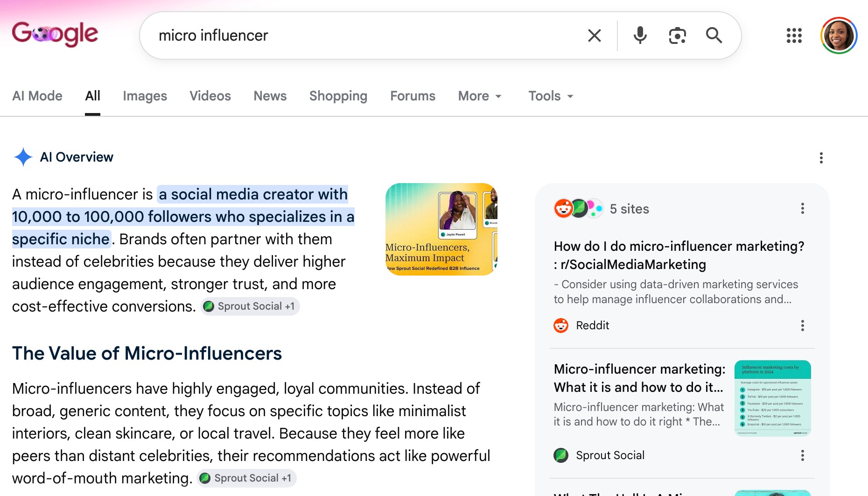Open options for the Reddit result
Image resolution: width=868 pixels, height=496 pixels.
(x=803, y=326)
